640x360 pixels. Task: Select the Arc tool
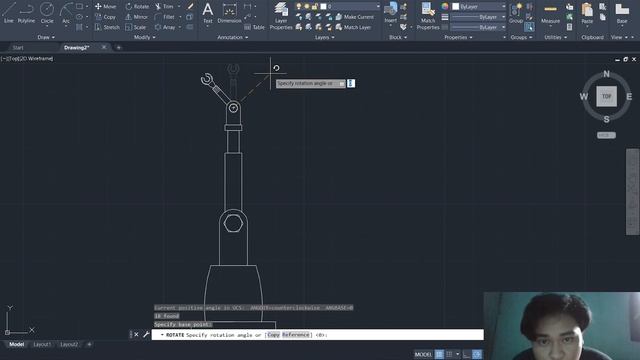point(66,12)
